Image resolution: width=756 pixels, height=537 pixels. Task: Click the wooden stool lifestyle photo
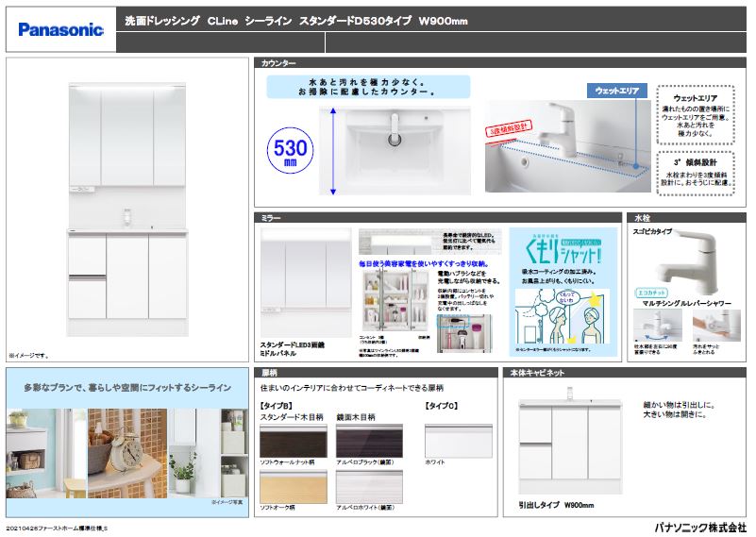coord(46,453)
